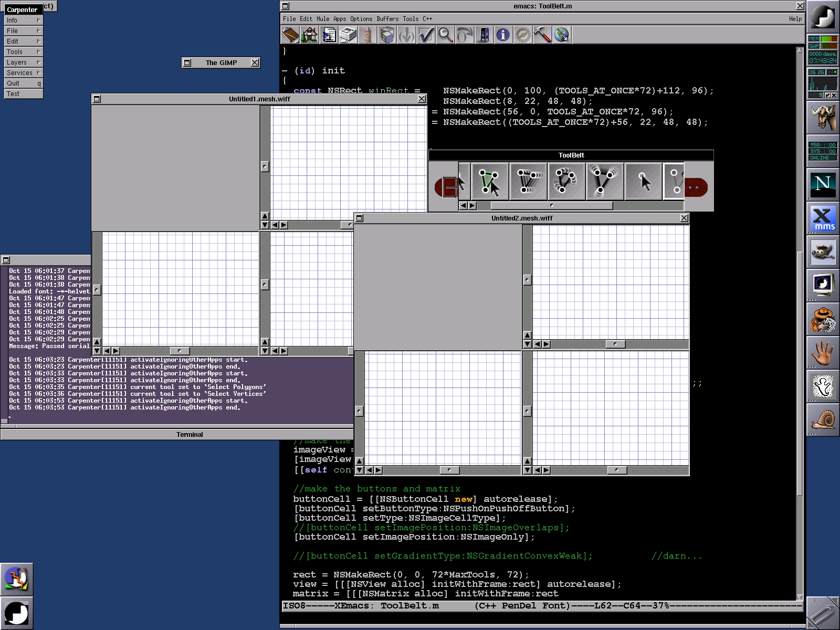Select the rotating triangle tool in ToolBelt
This screenshot has height=630, width=840.
566,181
